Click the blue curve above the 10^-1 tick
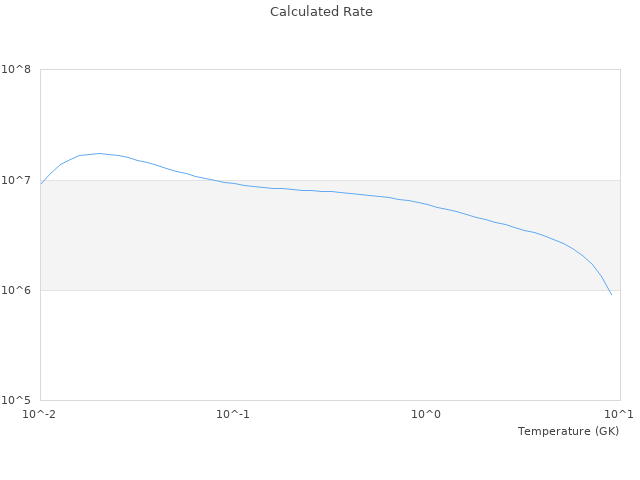The width and height of the screenshot is (640, 480). [233, 183]
